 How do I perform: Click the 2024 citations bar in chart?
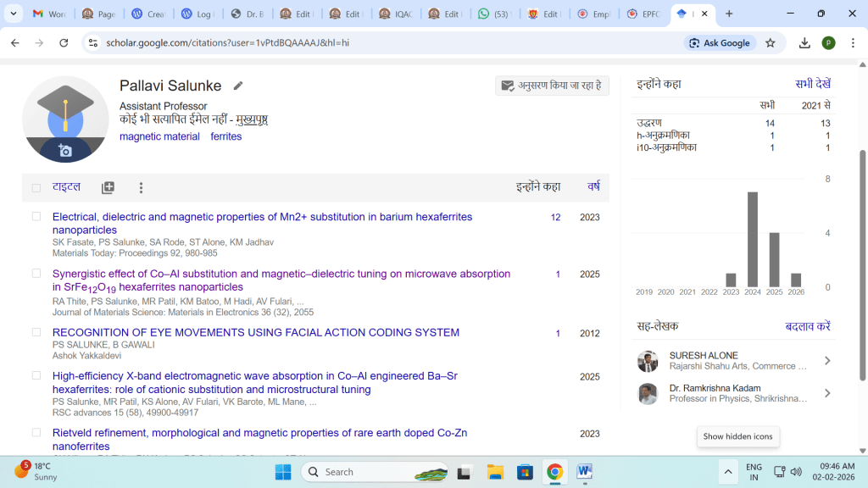pyautogui.click(x=752, y=240)
